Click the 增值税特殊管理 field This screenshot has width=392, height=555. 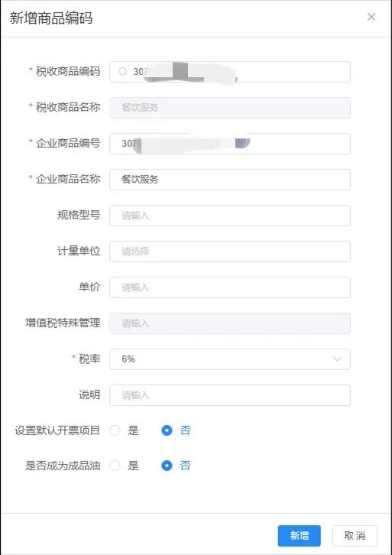(x=230, y=323)
